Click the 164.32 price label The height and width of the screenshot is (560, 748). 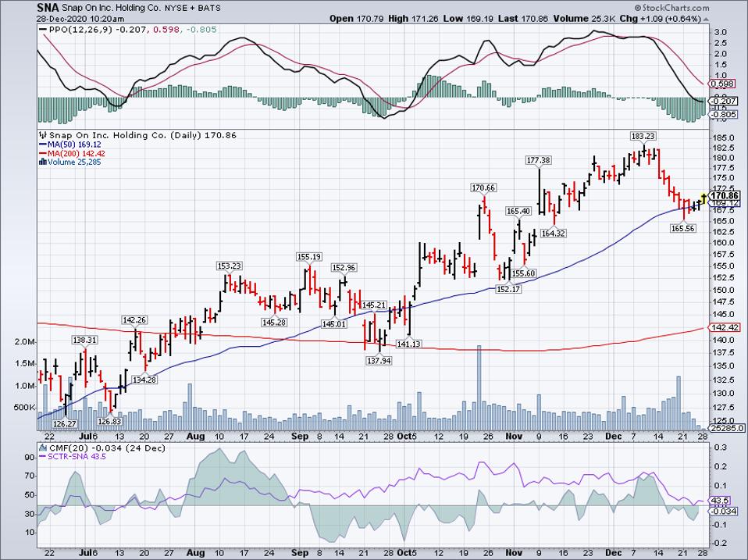coord(554,234)
